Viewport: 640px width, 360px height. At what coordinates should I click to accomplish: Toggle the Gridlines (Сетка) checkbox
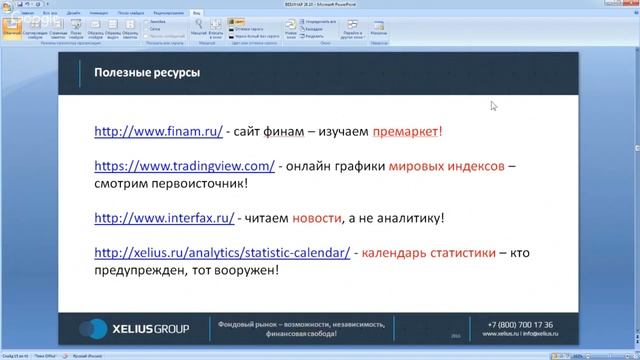pos(153,29)
